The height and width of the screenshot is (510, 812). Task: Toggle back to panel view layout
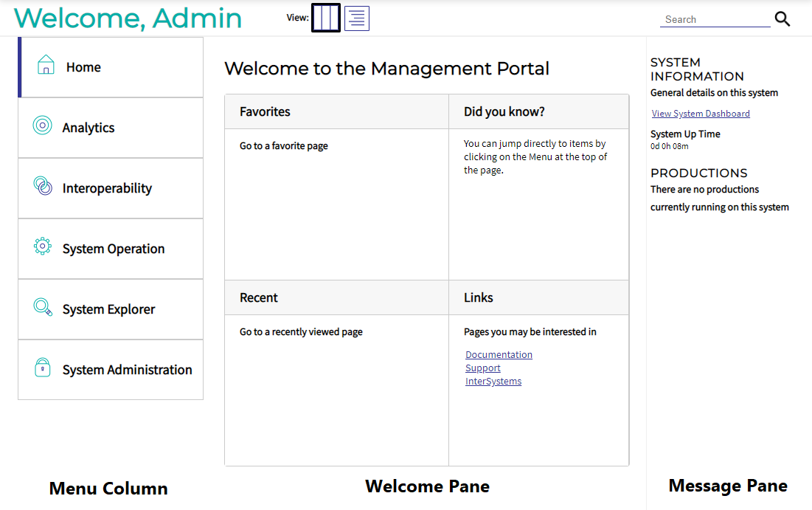coord(326,18)
